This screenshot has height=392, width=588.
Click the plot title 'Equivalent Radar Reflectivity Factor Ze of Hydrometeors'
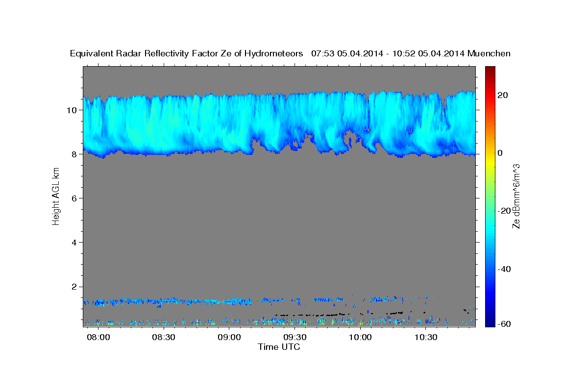[186, 53]
